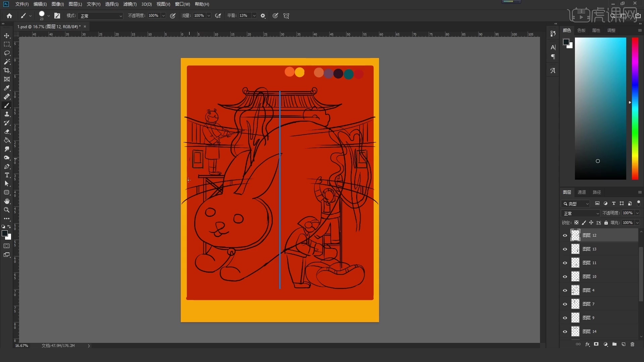644x362 pixels.
Task: Switch to the 通道 tab
Action: click(582, 192)
